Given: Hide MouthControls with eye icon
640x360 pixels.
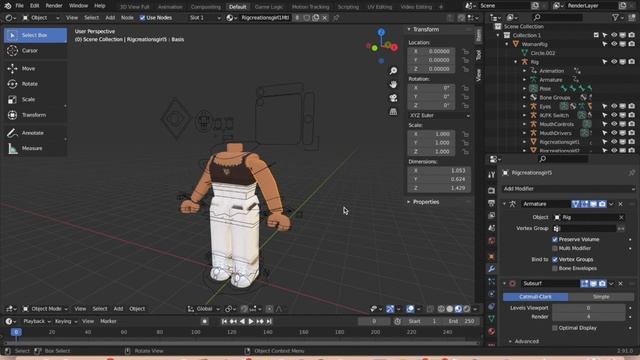Looking at the screenshot, I should click(614, 124).
